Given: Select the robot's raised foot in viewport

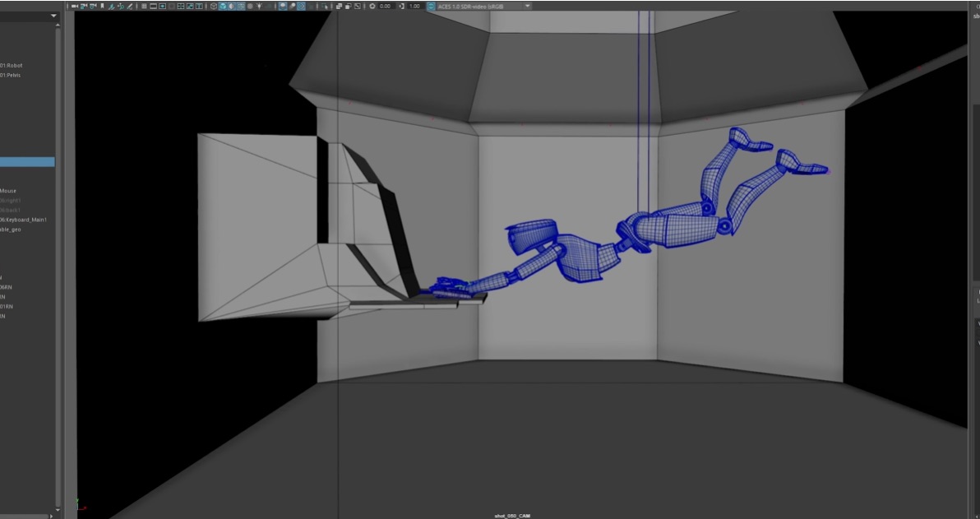Looking at the screenshot, I should coord(749,140).
